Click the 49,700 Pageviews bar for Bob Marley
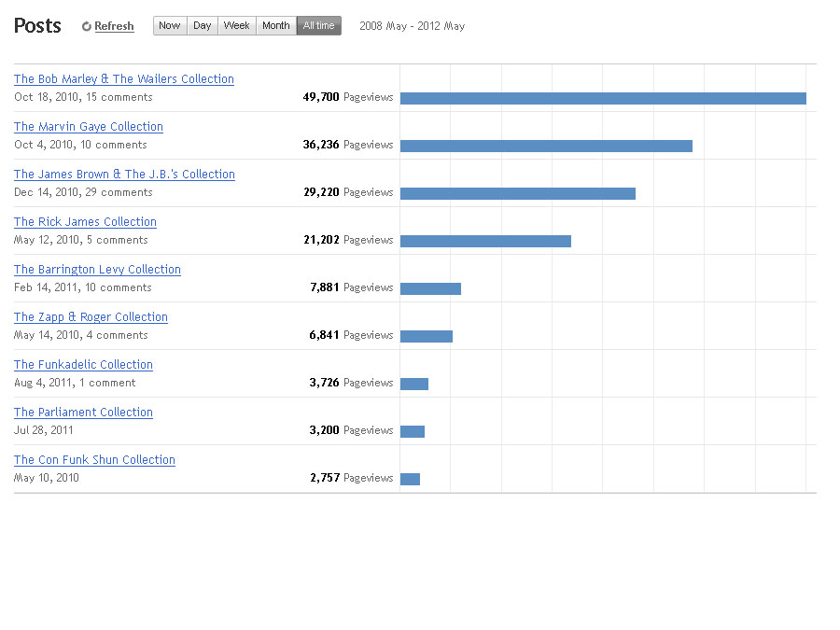The height and width of the screenshot is (630, 840). click(x=603, y=99)
